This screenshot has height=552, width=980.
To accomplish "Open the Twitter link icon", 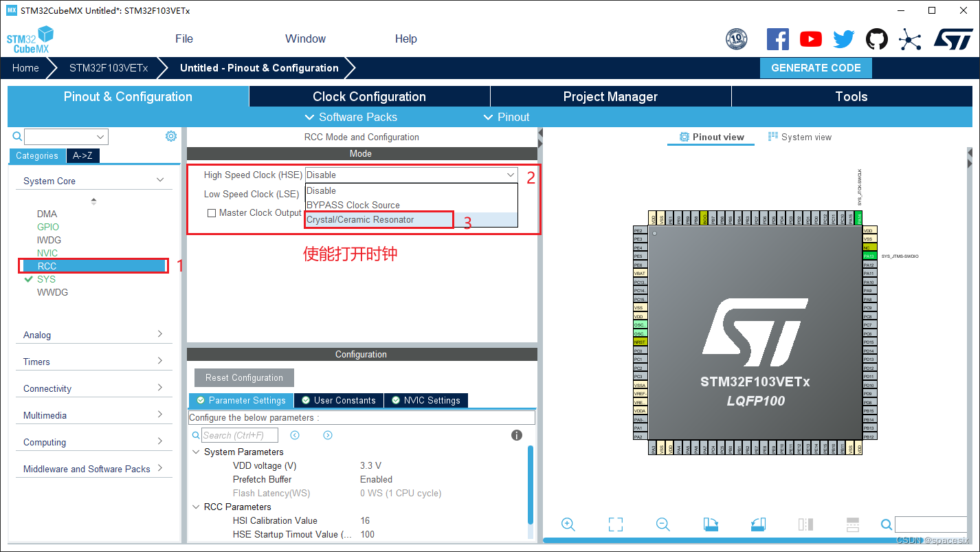I will pyautogui.click(x=843, y=39).
